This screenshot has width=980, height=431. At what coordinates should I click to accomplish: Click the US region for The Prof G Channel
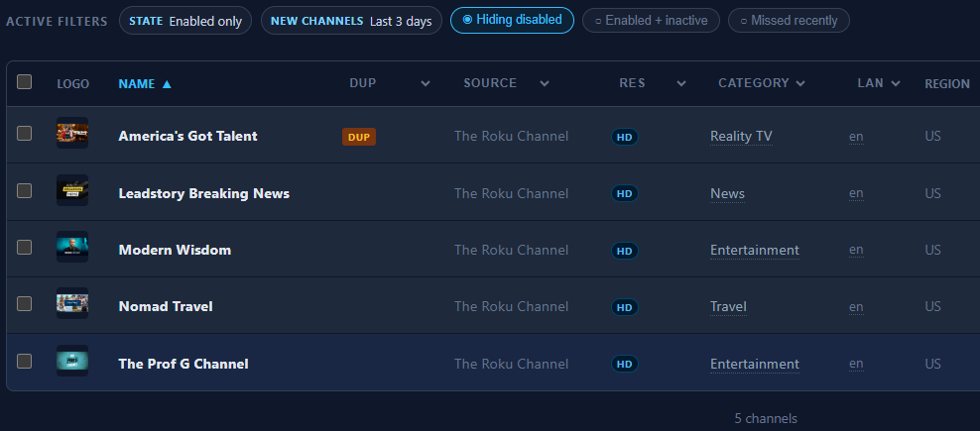pos(933,365)
